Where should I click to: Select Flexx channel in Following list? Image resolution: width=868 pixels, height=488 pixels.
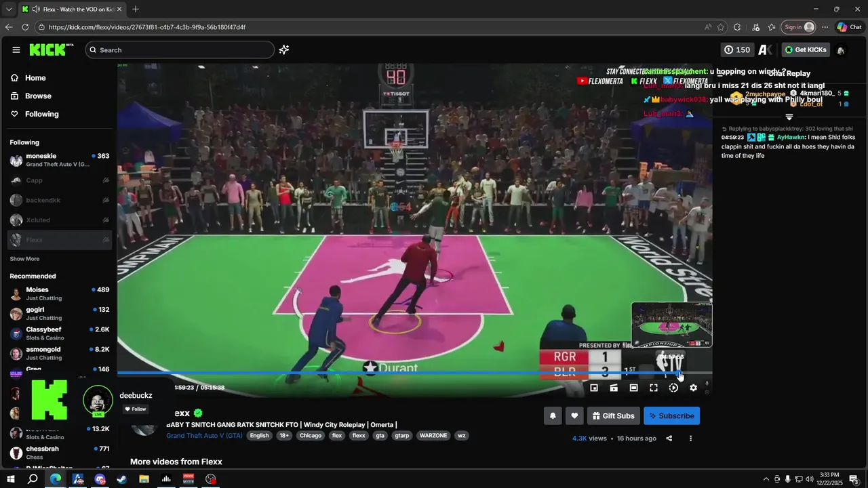(60, 240)
